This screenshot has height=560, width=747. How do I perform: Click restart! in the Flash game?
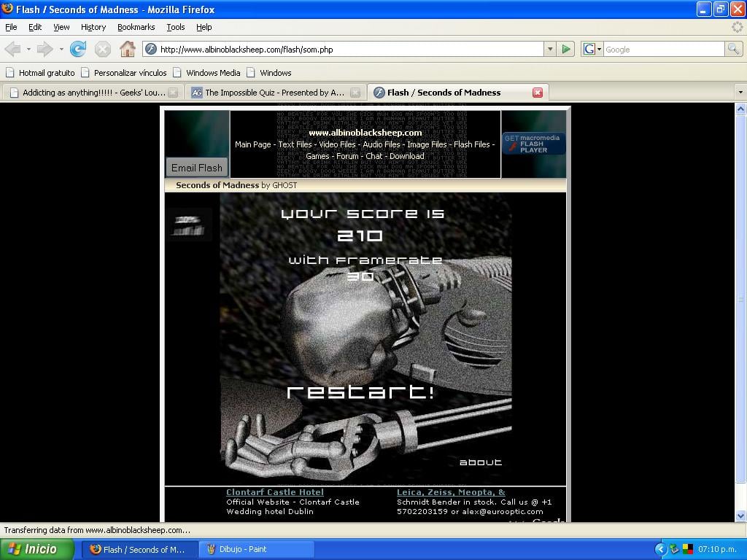coord(360,392)
